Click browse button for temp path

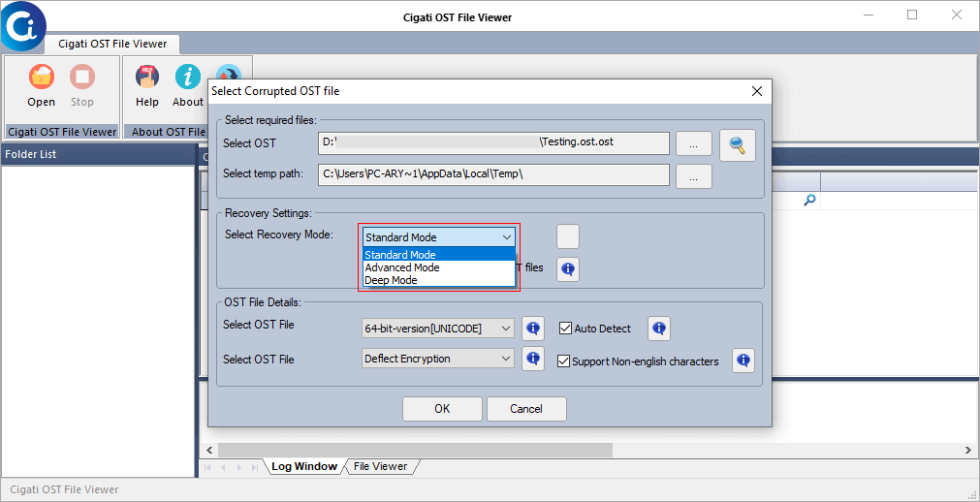(x=694, y=176)
